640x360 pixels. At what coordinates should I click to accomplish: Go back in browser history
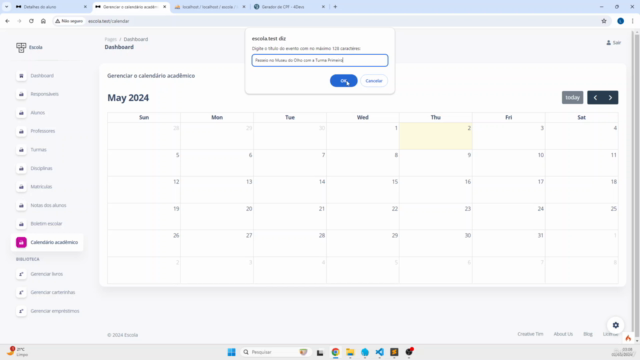click(7, 21)
